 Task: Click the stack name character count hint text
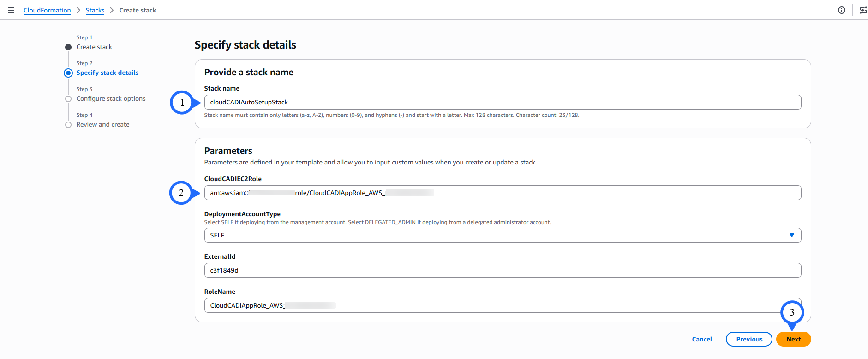[x=392, y=115]
